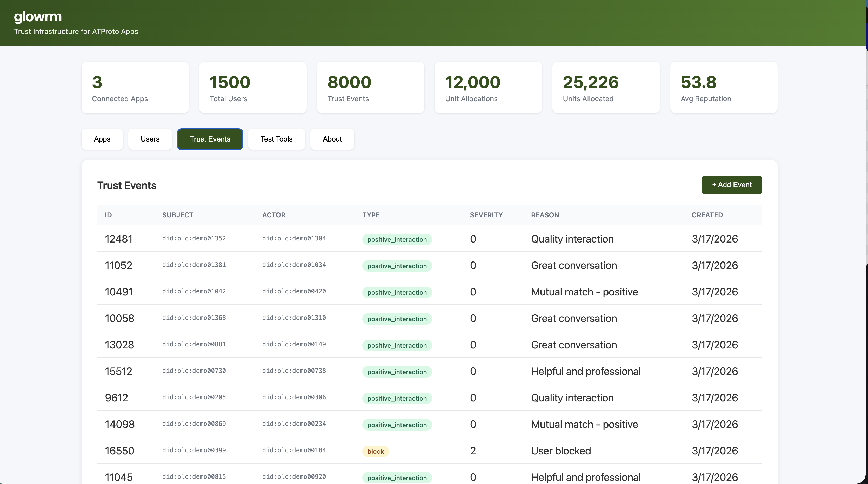Click the + Add Event button
Viewport: 868px width, 484px height.
coord(732,185)
